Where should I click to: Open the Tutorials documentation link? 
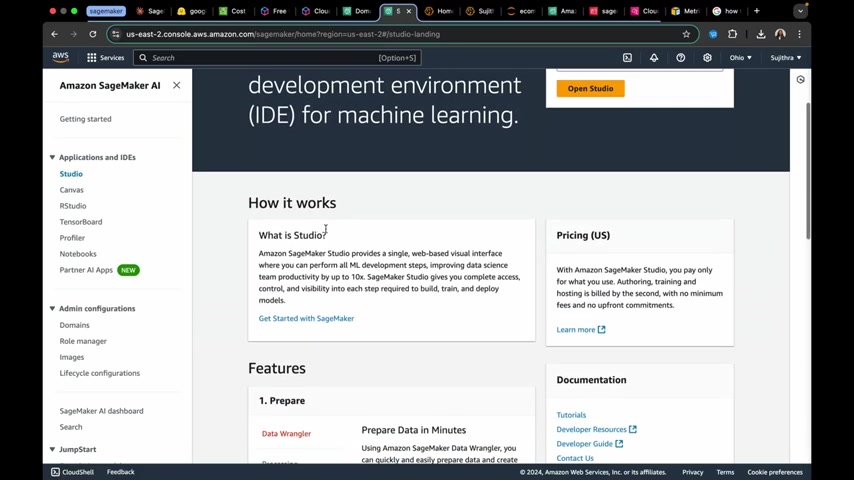pyautogui.click(x=571, y=415)
